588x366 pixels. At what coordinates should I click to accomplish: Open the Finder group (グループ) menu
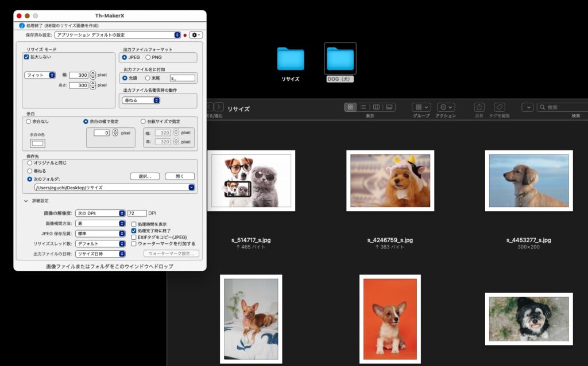421,107
